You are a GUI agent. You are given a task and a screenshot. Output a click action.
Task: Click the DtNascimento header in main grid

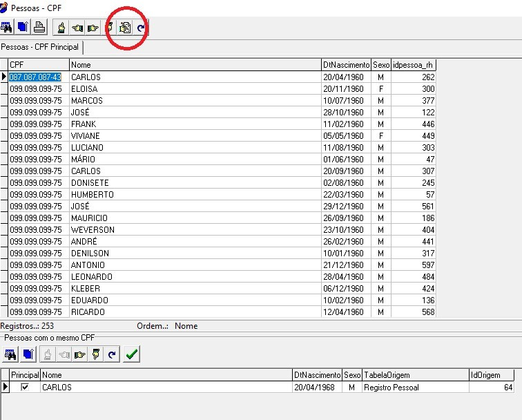346,65
